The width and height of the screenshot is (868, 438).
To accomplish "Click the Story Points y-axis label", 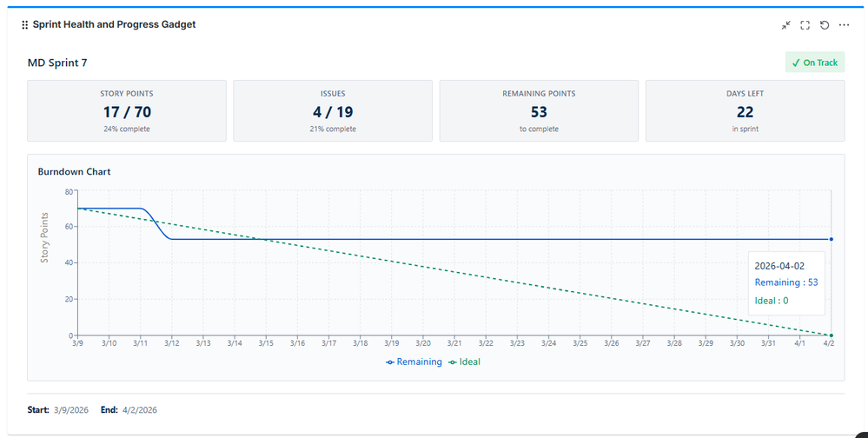I will coord(45,237).
